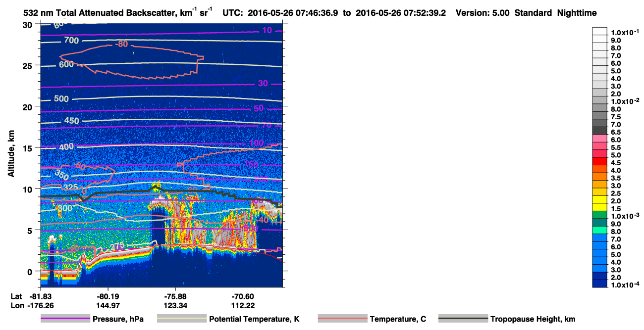Viewport: 644px width, 330px height.
Task: Click the color bar label 2.5
Action: tap(616, 193)
